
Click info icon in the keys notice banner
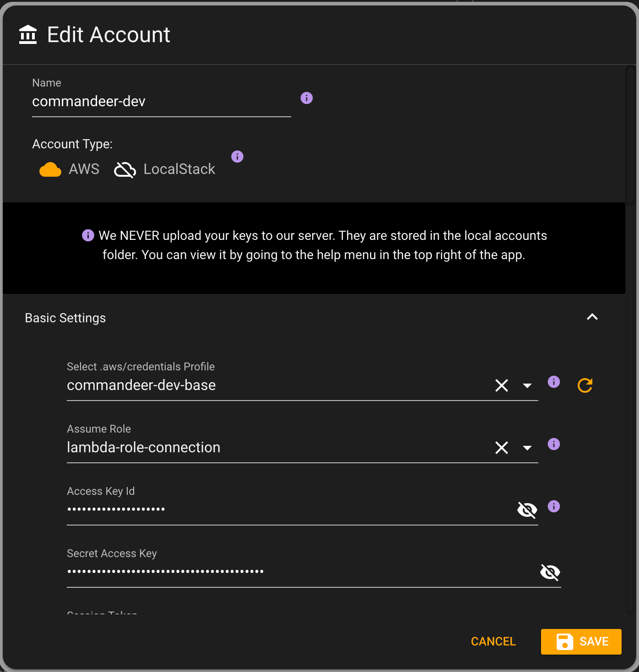pos(88,235)
